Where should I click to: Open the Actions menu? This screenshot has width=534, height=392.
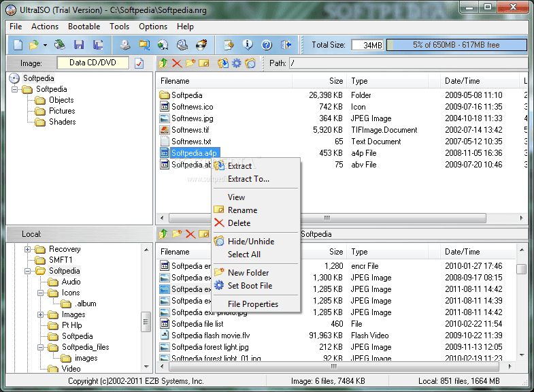[45, 27]
